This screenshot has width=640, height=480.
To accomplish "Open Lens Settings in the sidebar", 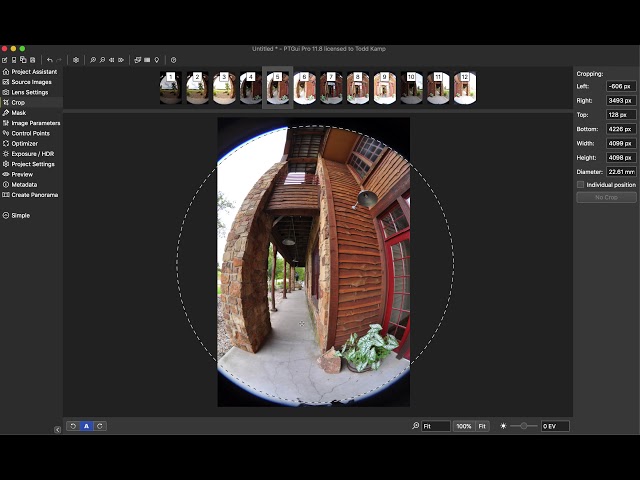I will [31, 92].
